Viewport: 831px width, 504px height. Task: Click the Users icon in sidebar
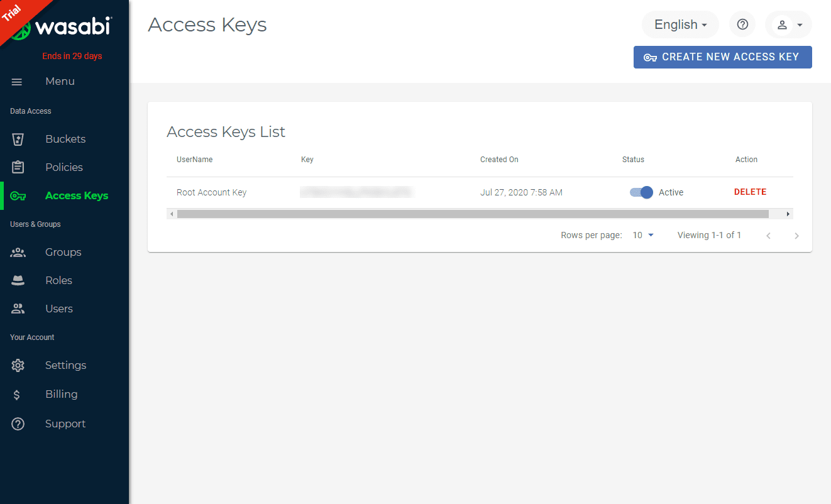(x=18, y=309)
